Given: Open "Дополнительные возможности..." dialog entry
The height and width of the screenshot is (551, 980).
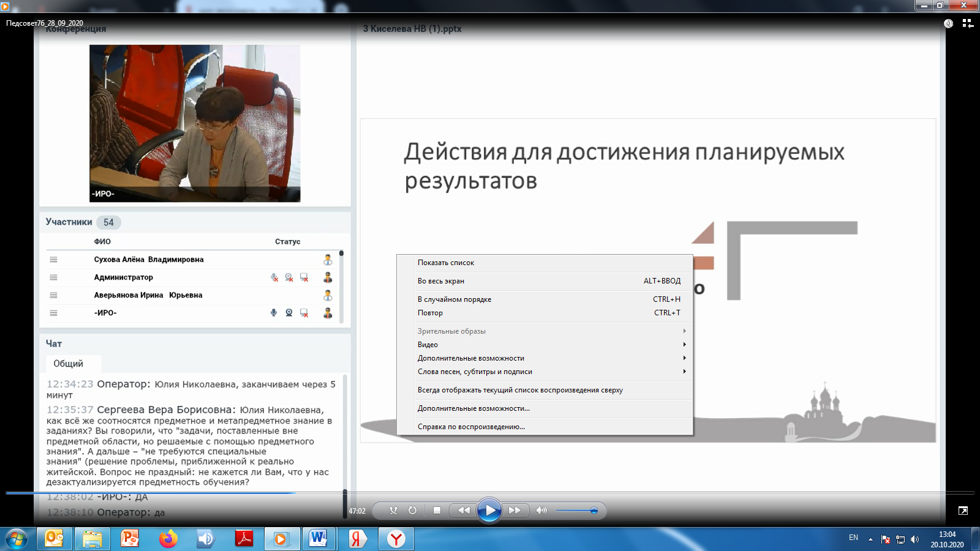Looking at the screenshot, I should point(545,408).
